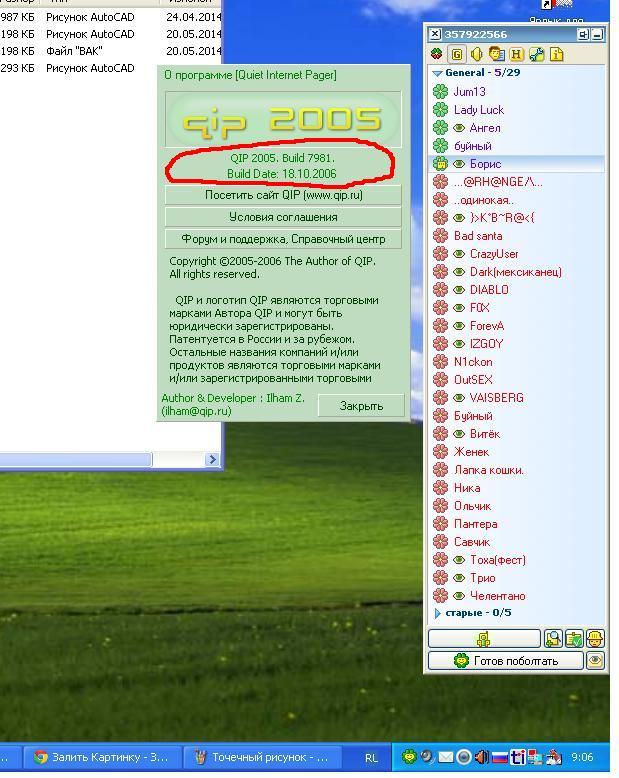The image size is (619, 778).
Task: Click the notepad with green checkmark icon
Action: coord(574,639)
